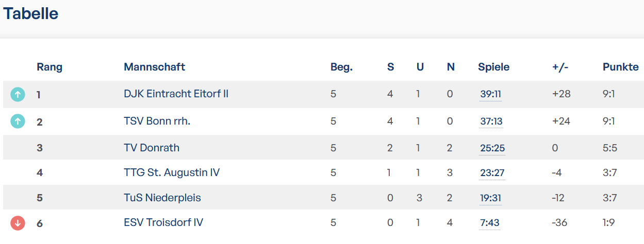Click the 7:43 games score for Troisdorf
This screenshot has height=244, width=644.
(489, 223)
